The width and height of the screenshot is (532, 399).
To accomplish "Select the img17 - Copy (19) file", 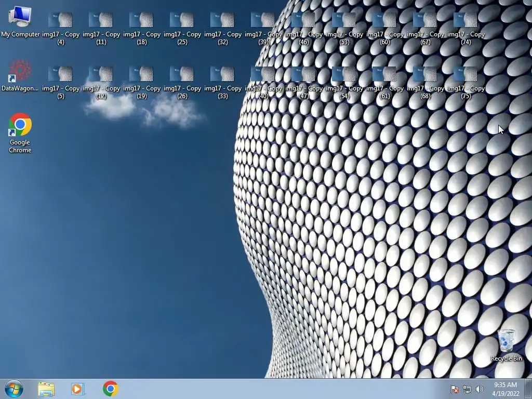I will (x=142, y=83).
